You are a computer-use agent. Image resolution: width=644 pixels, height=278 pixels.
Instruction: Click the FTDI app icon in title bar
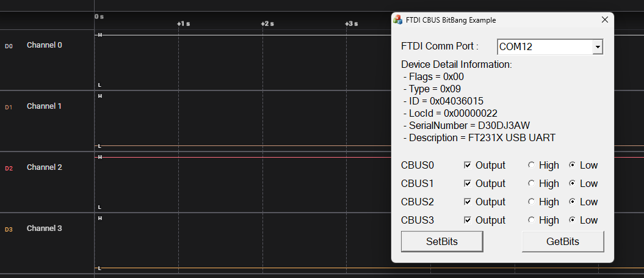[398, 20]
